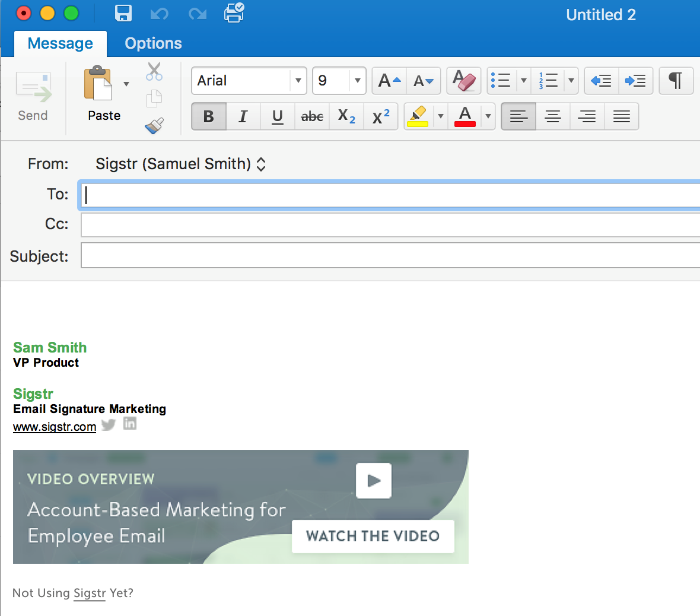The image size is (700, 616).
Task: Open the Arial font name dropdown
Action: [x=298, y=81]
